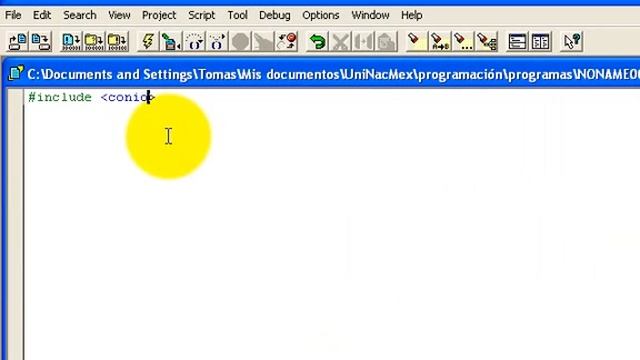Viewport: 640px width, 360px height.
Task: Click the Compile toolbar icon with blue document
Action: (71, 41)
